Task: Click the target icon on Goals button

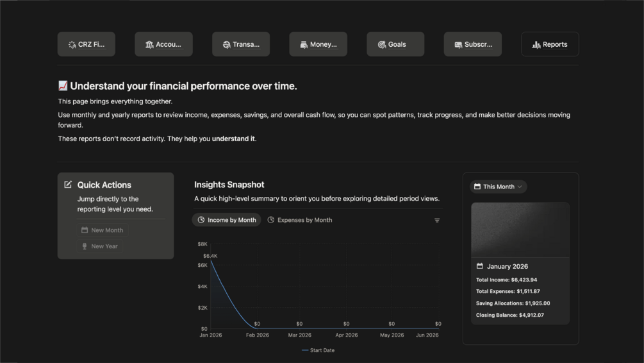Action: [381, 45]
